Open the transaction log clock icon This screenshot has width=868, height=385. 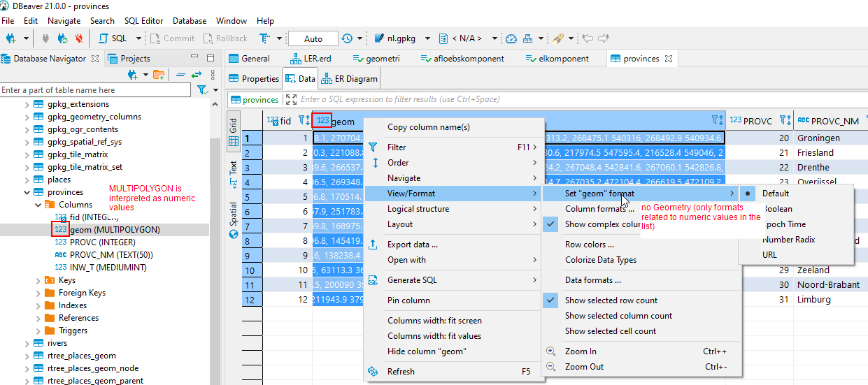(x=347, y=38)
